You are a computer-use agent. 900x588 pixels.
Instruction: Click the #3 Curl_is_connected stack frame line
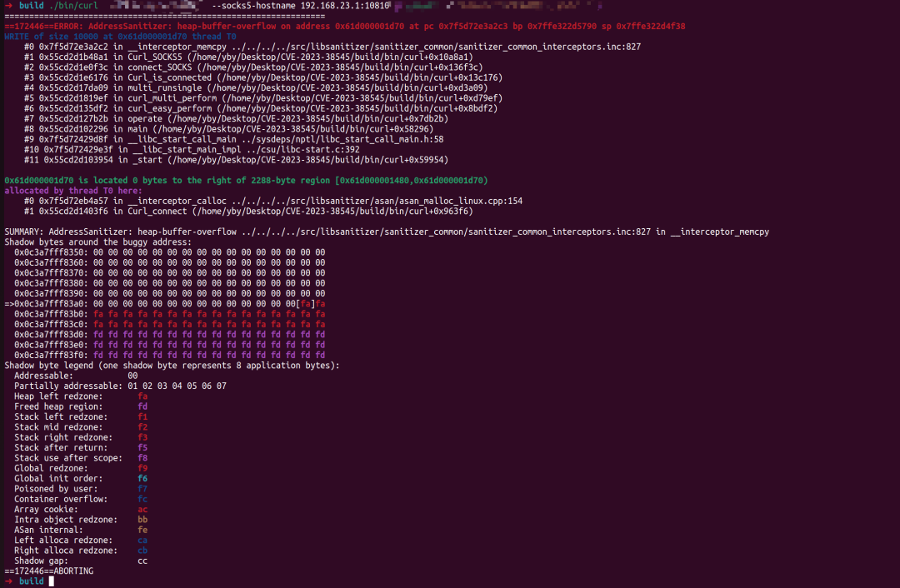coord(263,78)
